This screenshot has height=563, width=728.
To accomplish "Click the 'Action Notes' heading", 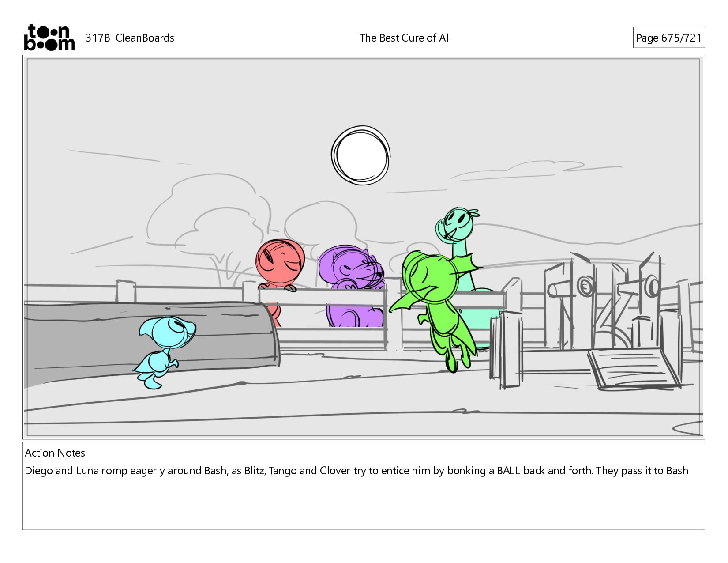I will click(x=55, y=453).
